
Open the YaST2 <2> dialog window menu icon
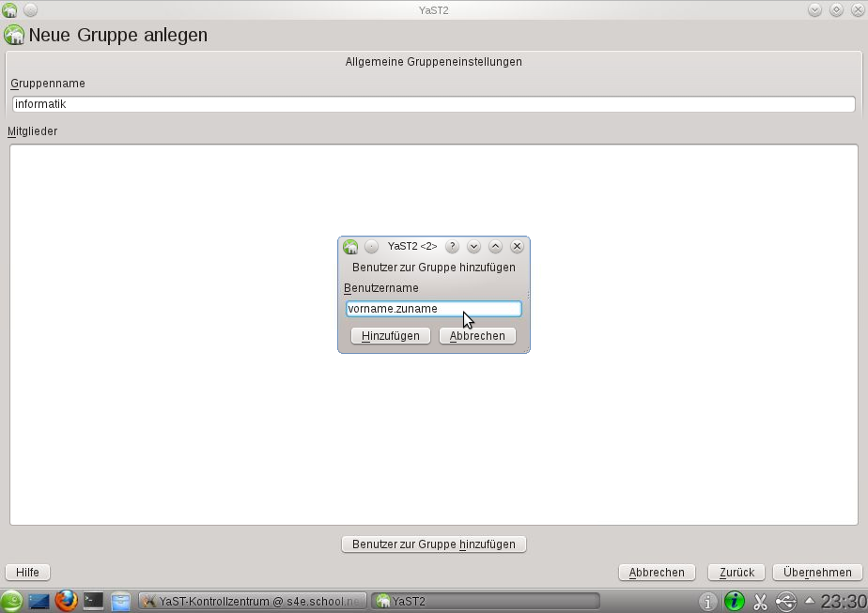pos(350,247)
